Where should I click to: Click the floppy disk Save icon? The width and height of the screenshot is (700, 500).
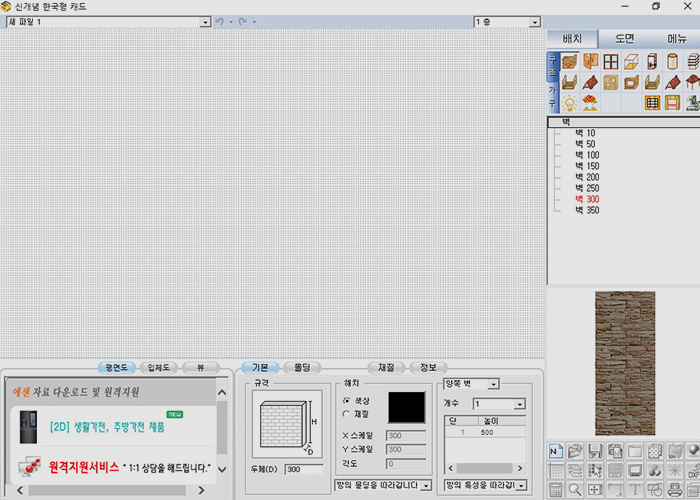594,451
